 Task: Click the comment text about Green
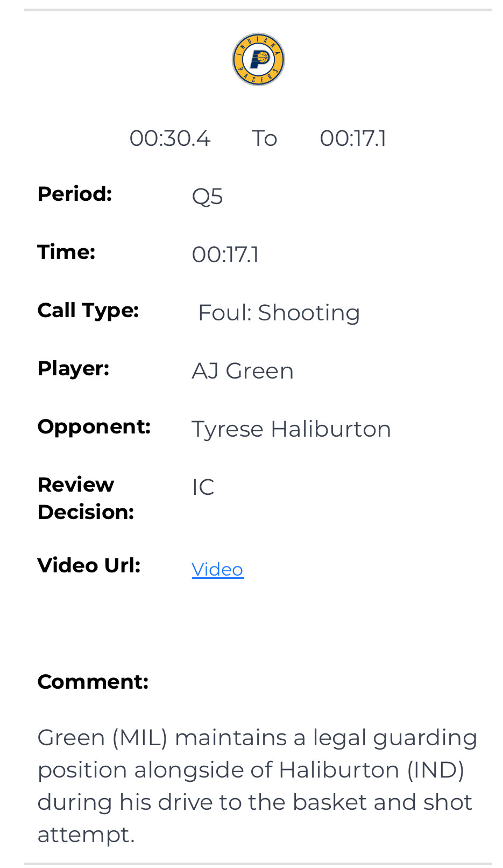(x=257, y=786)
